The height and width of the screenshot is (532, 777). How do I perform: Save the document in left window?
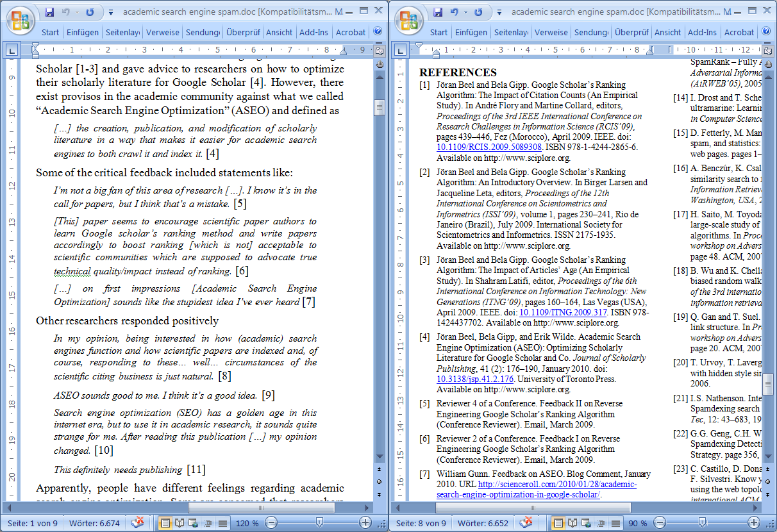pyautogui.click(x=49, y=12)
